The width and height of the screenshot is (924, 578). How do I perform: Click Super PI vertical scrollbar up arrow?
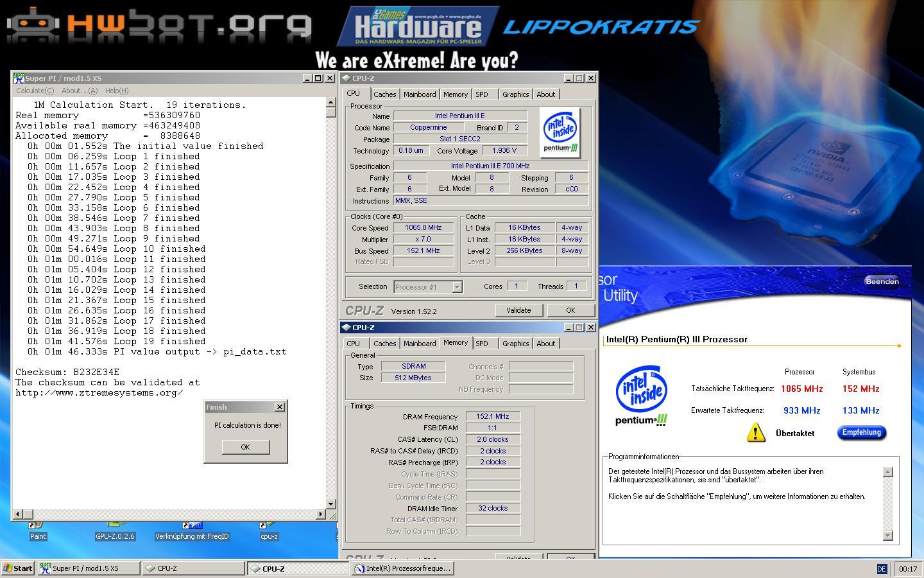click(x=331, y=102)
